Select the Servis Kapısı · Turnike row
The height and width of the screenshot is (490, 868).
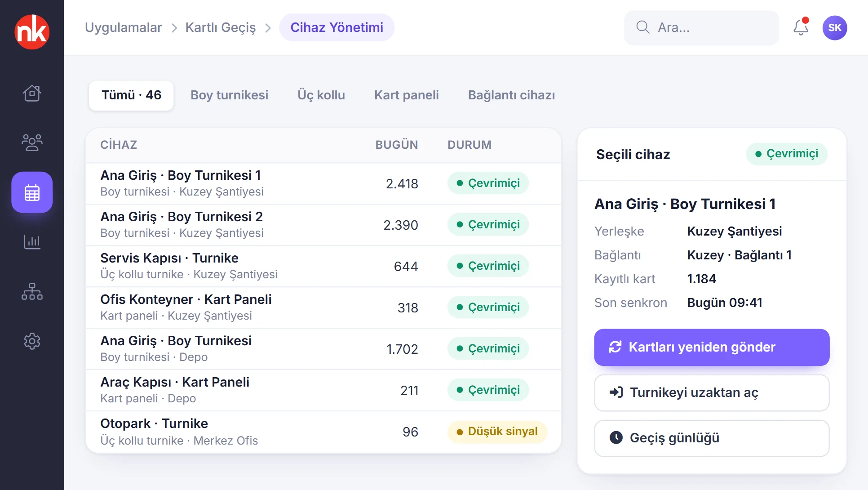323,266
